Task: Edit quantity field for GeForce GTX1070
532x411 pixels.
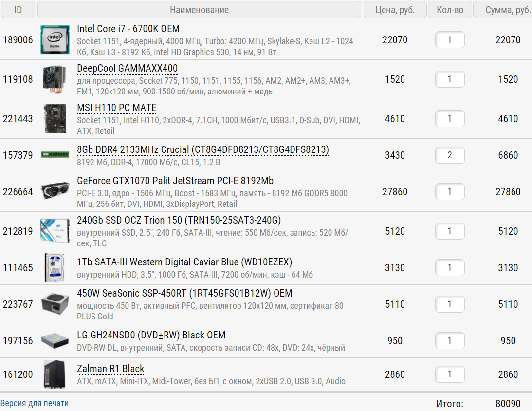Action: point(450,192)
